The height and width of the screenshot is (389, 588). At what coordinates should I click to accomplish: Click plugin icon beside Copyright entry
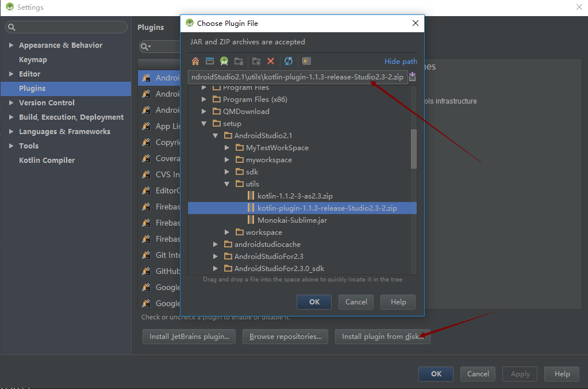tap(146, 142)
